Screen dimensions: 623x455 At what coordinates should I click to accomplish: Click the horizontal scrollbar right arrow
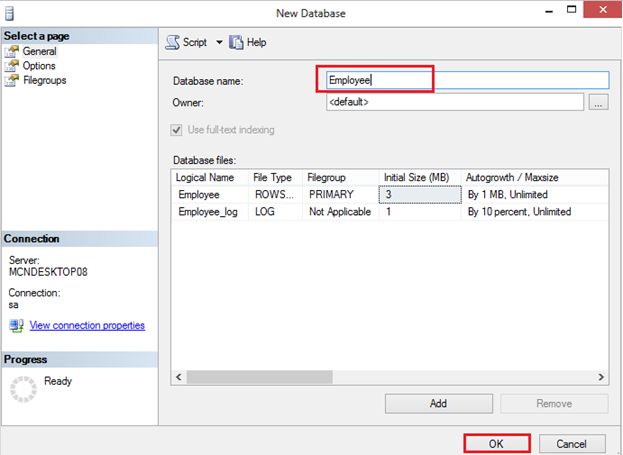pos(601,377)
